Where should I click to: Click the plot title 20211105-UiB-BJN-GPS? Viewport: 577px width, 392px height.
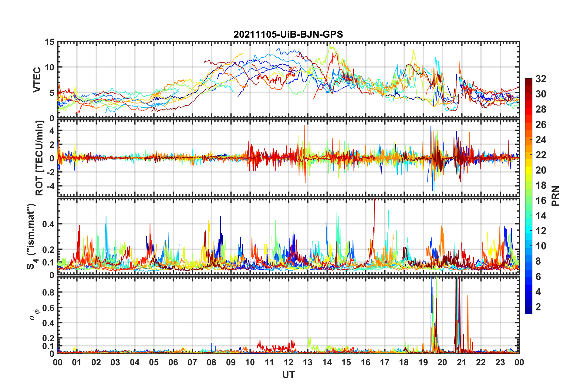tap(288, 34)
